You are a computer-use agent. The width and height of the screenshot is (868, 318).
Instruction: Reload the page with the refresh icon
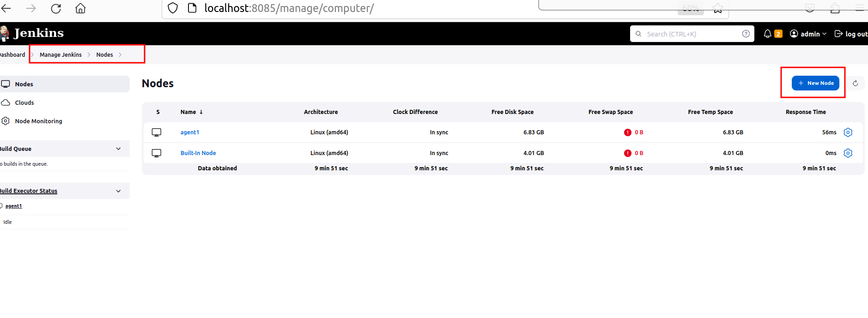click(56, 8)
